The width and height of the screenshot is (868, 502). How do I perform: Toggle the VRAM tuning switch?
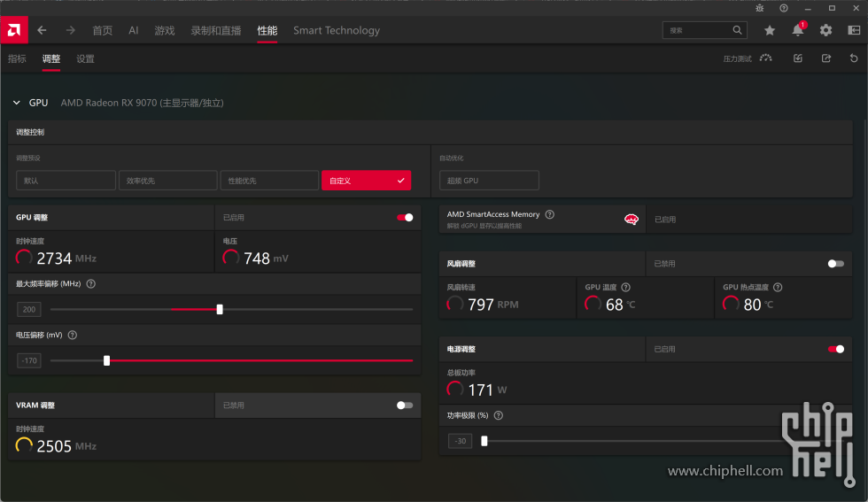[405, 405]
